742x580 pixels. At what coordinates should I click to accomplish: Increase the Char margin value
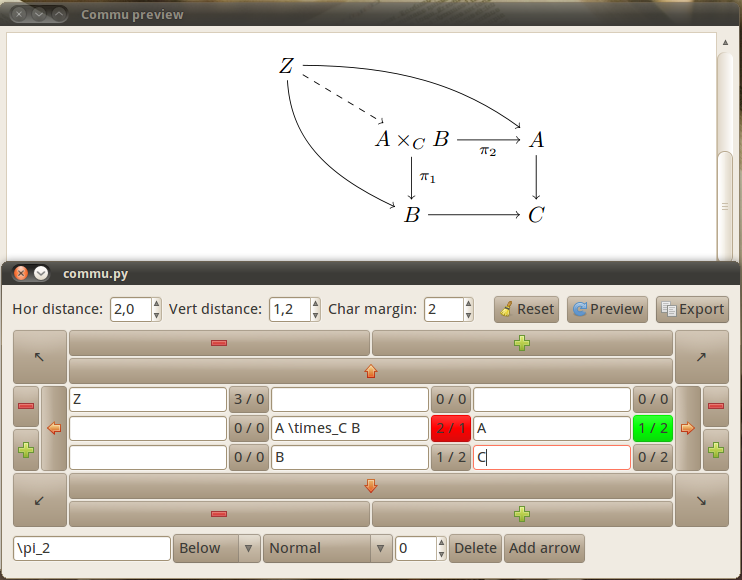tap(468, 304)
